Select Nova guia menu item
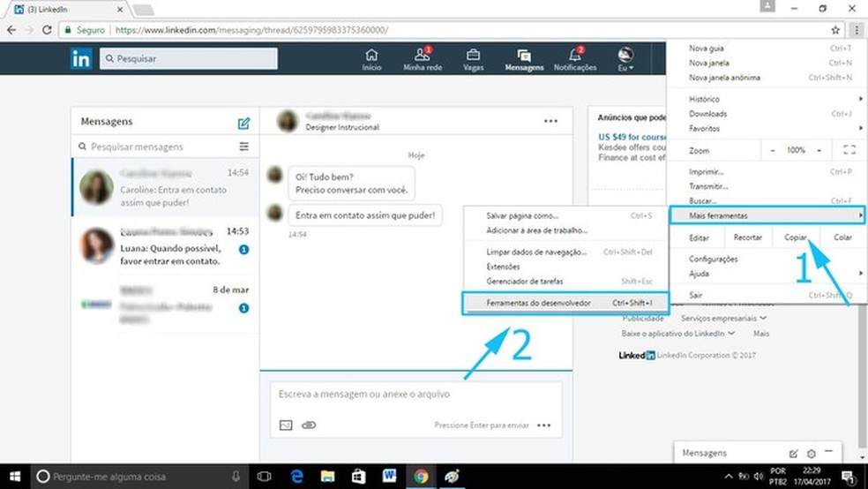This screenshot has height=489, width=868. click(767, 49)
